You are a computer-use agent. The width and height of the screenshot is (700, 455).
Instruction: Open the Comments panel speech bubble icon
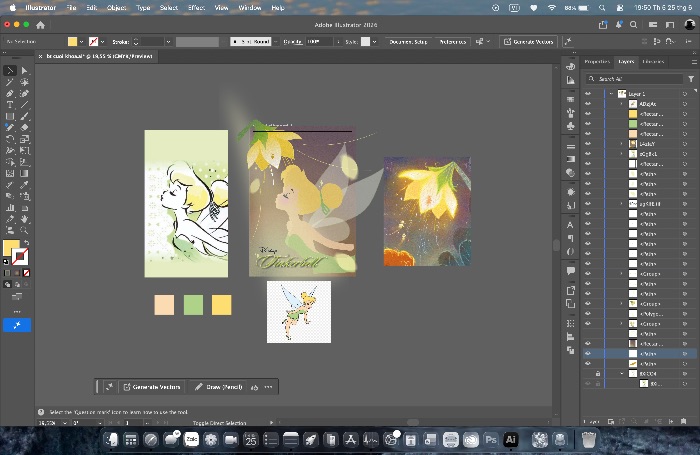[x=571, y=271]
